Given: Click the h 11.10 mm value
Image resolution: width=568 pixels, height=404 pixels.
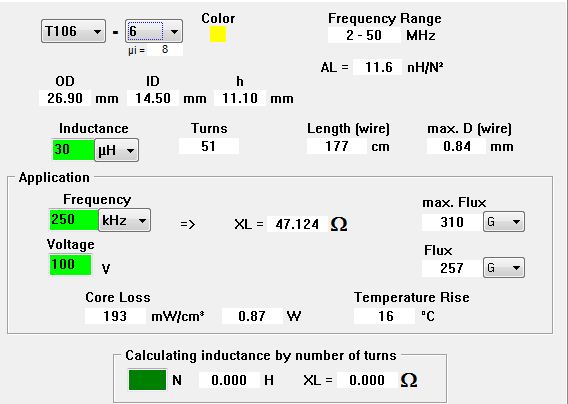Looking at the screenshot, I should coord(240,98).
